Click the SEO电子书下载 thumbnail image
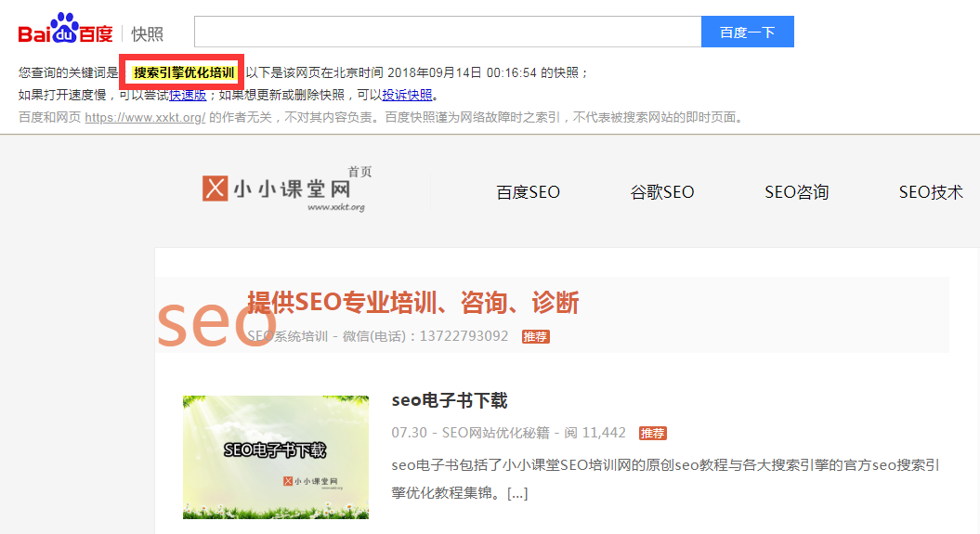 point(276,457)
